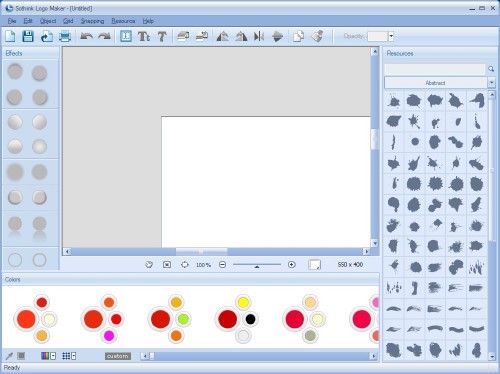The height and width of the screenshot is (374, 500).
Task: Open the Help menu
Action: tap(148, 21)
